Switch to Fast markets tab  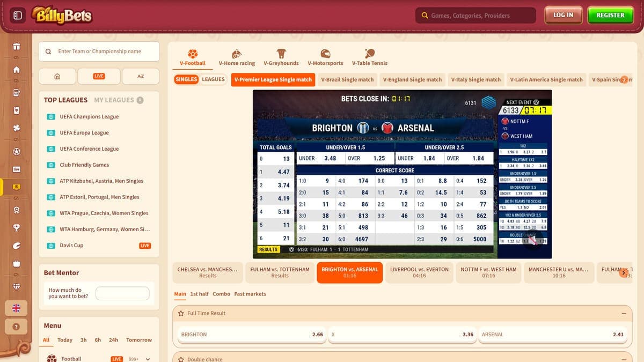click(250, 294)
